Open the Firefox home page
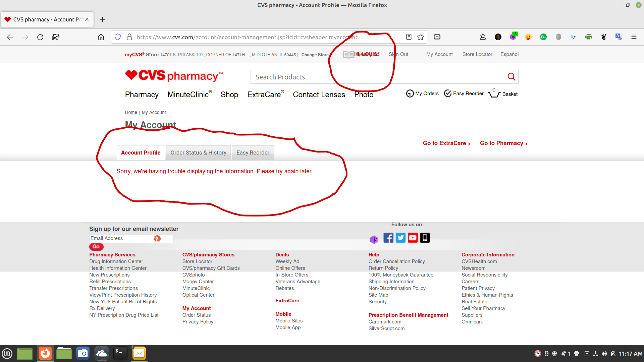 pyautogui.click(x=101, y=37)
